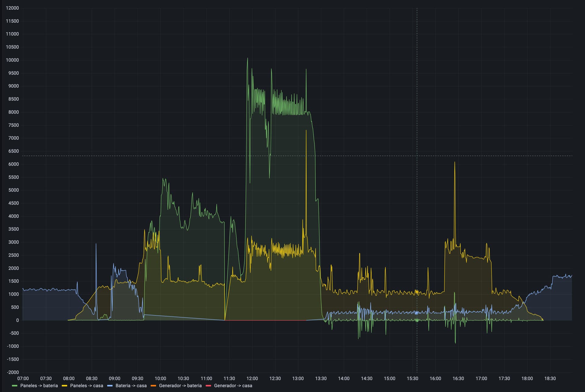This screenshot has width=585, height=392.
Task: Click the 12000 label on the y-axis
Action: [x=12, y=8]
